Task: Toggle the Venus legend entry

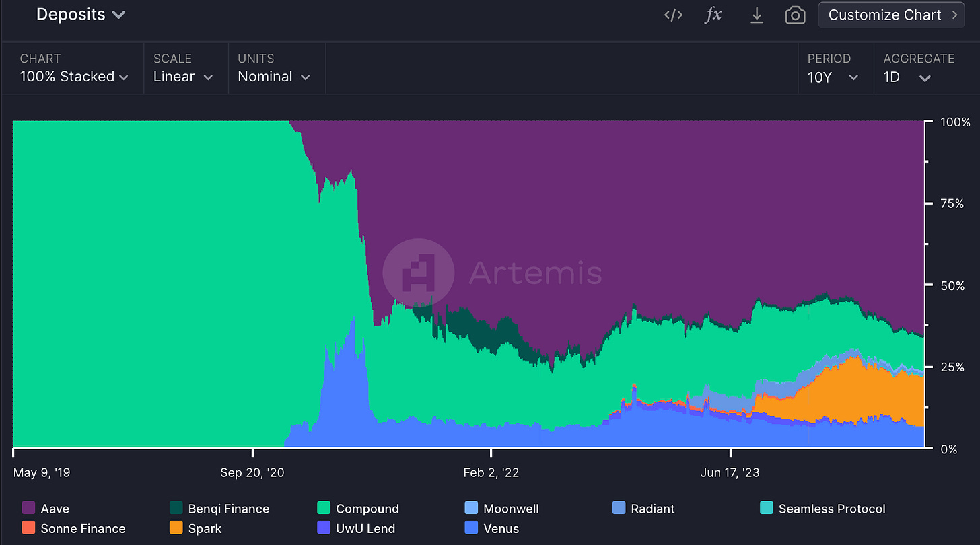Action: [x=492, y=528]
